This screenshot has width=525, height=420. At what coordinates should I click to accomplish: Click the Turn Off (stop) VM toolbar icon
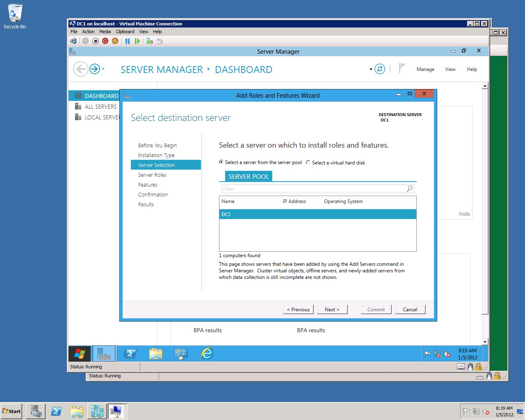tap(95, 41)
